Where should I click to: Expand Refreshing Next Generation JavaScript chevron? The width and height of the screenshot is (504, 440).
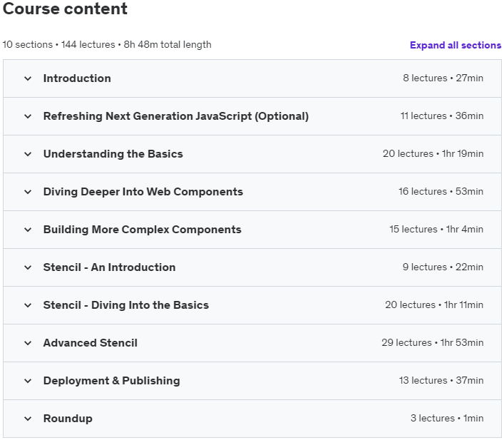pyautogui.click(x=28, y=116)
